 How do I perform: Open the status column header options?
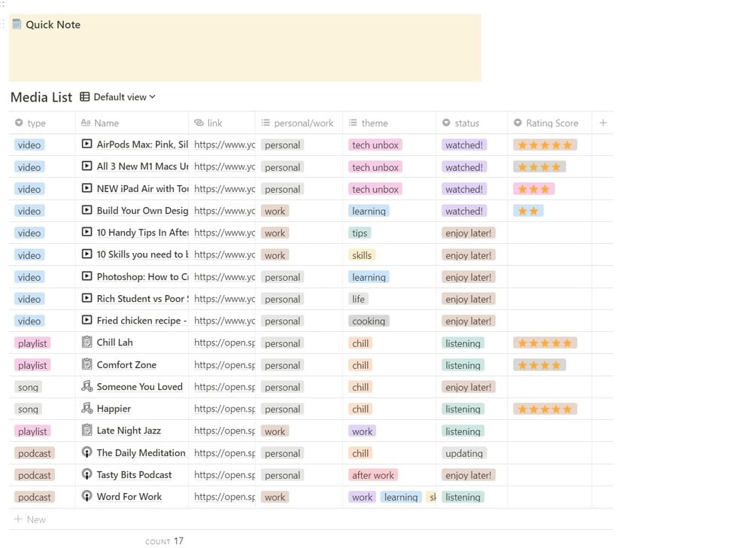coord(466,123)
